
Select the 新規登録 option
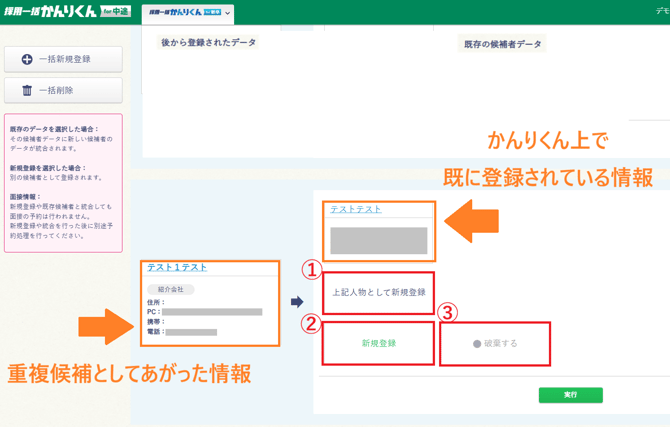(x=379, y=343)
